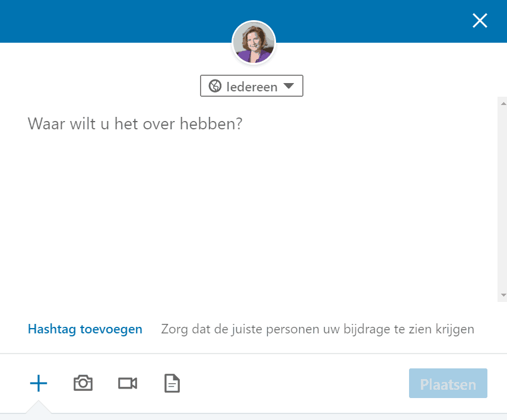Screen dimensions: 507x420
Task: Click the scrollbar down arrow
Action: pyautogui.click(x=503, y=295)
